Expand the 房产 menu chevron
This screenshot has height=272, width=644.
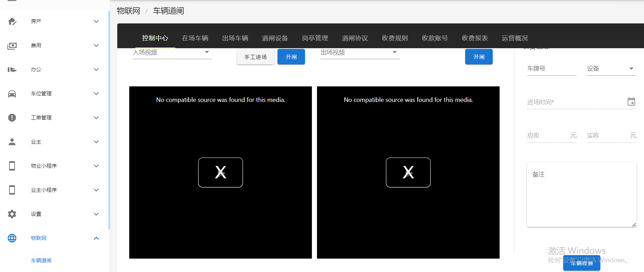[x=96, y=21]
